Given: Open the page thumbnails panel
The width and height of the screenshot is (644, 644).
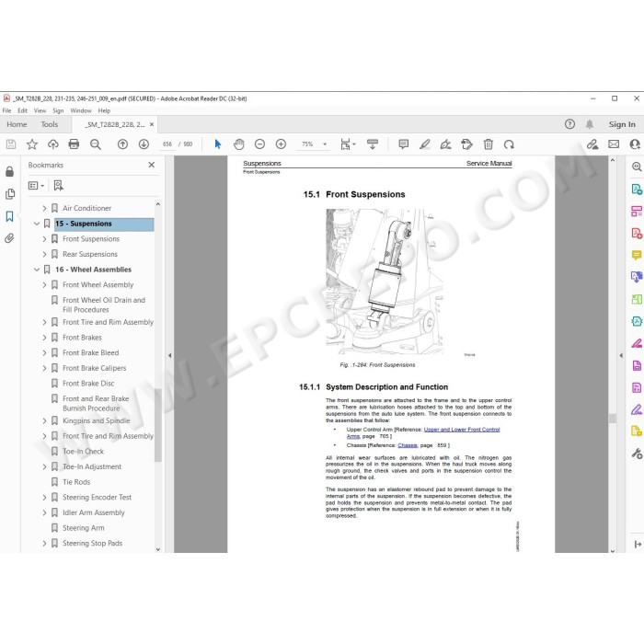Looking at the screenshot, I should (10, 194).
